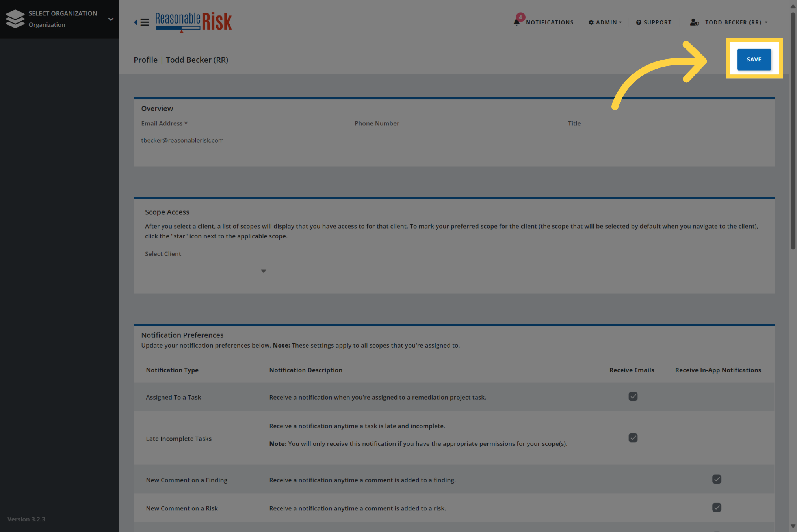Toggle Receive Emails for Late Incomplete Tasks
797x532 pixels.
(x=633, y=438)
